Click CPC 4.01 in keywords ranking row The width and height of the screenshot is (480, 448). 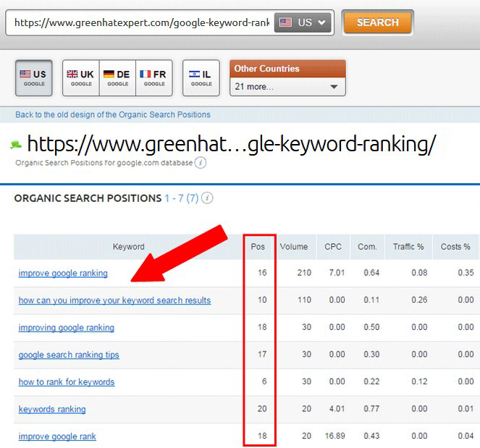point(337,409)
